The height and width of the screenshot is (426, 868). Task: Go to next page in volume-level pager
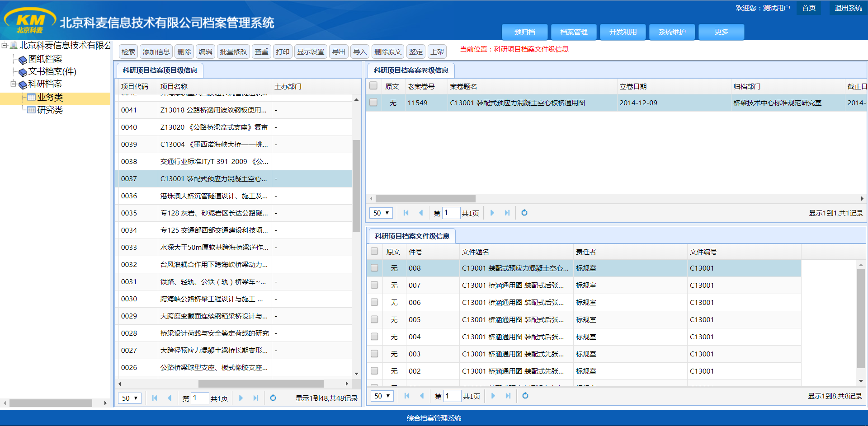pyautogui.click(x=492, y=213)
